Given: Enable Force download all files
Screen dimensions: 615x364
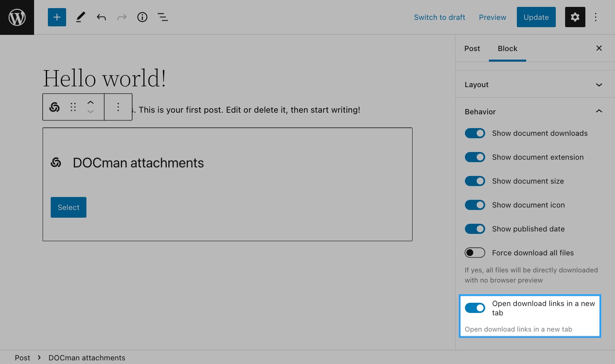Looking at the screenshot, I should 475,253.
